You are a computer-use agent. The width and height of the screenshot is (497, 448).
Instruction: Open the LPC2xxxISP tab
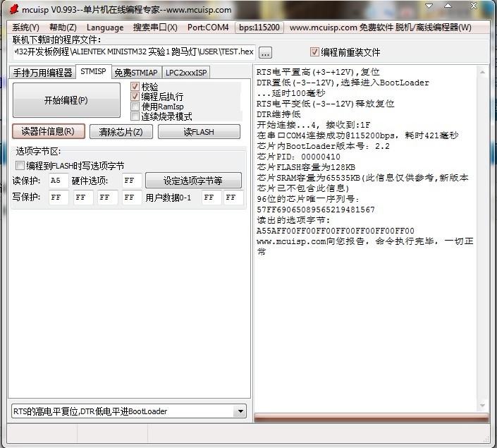186,73
